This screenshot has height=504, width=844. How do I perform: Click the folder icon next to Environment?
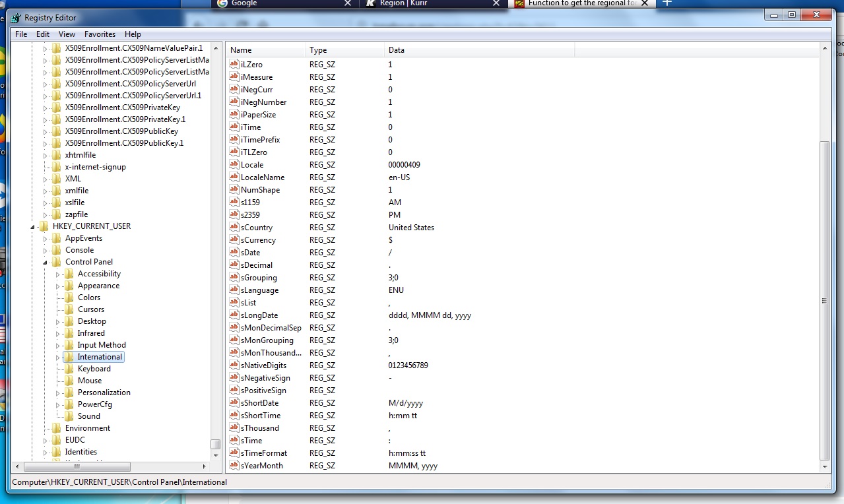tap(57, 428)
